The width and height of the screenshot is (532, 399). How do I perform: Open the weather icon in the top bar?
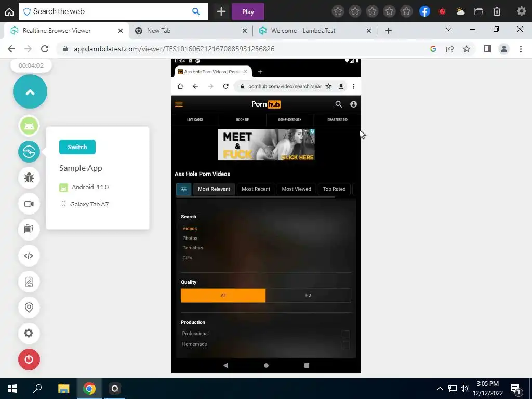click(x=460, y=11)
